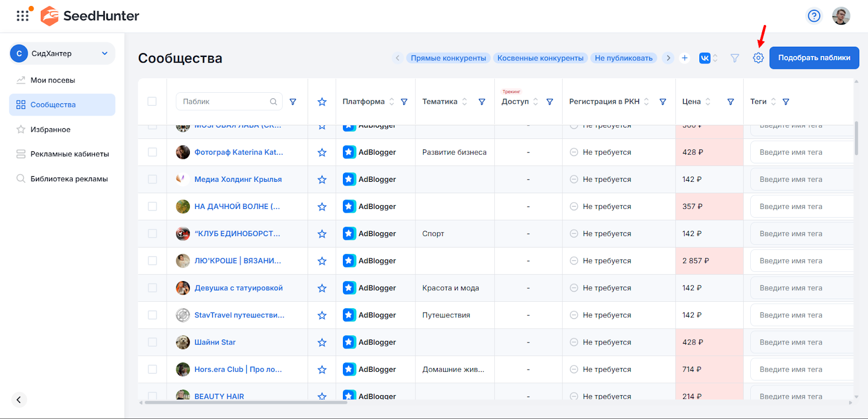868x419 pixels.
Task: Click filter icon in Цена column
Action: pyautogui.click(x=730, y=102)
